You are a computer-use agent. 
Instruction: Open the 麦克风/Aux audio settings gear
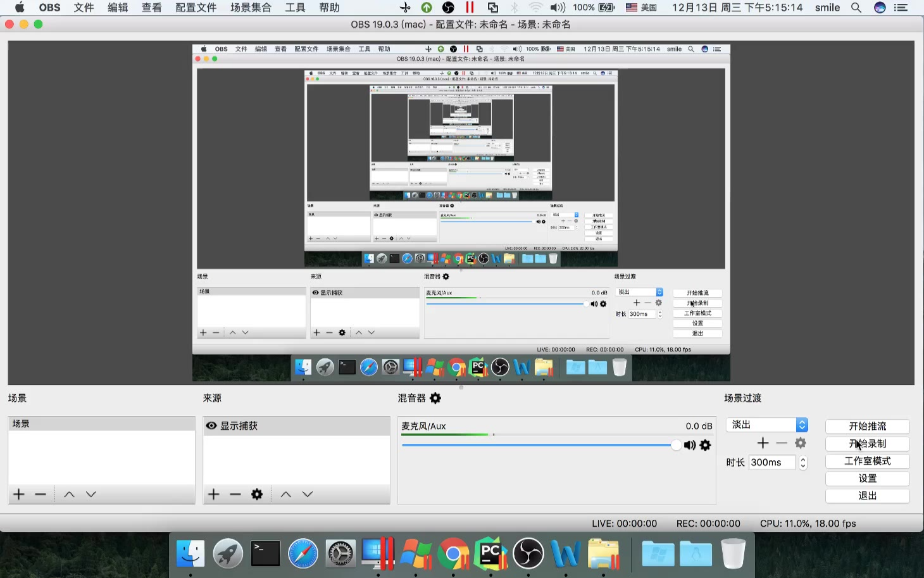pyautogui.click(x=706, y=446)
